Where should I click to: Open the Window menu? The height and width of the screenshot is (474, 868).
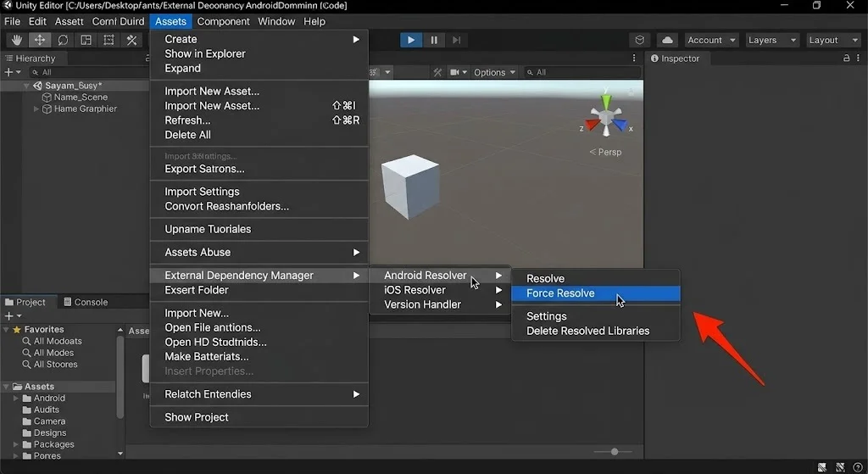tap(276, 21)
